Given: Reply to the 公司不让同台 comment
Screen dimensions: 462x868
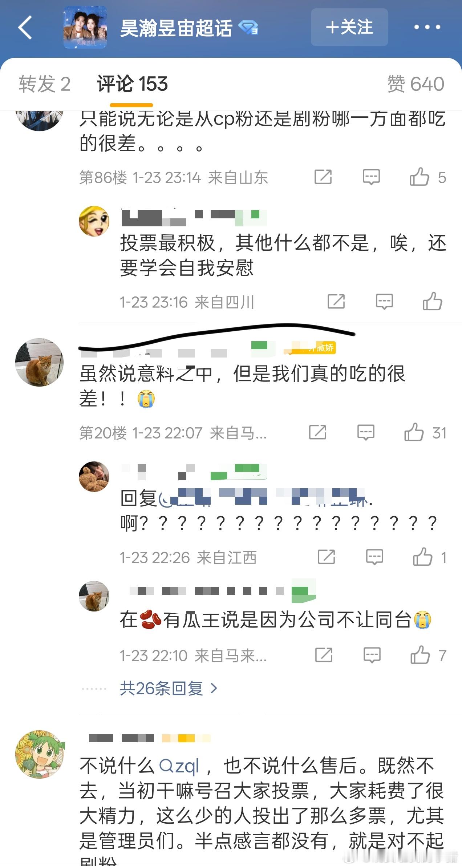Looking at the screenshot, I should (372, 655).
